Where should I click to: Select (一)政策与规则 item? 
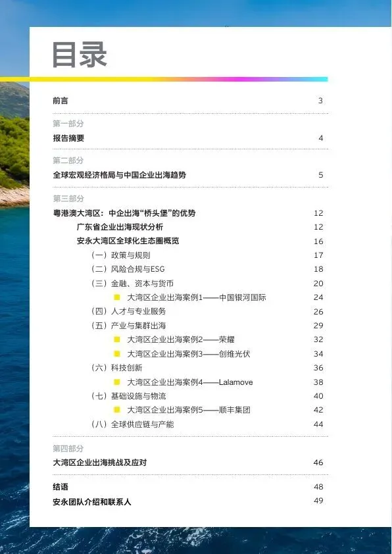tap(121, 255)
